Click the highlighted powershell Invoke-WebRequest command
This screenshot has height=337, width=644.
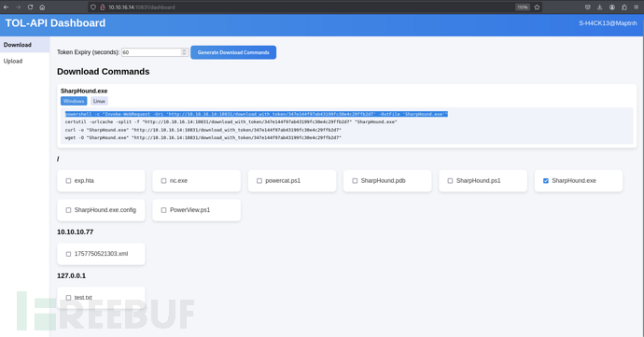tap(257, 114)
